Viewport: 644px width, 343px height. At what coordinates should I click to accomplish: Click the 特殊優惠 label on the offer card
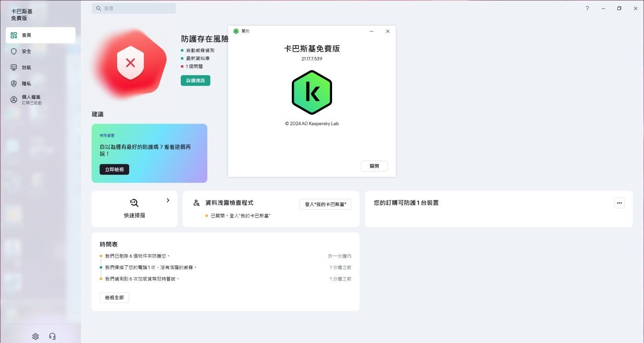click(107, 136)
